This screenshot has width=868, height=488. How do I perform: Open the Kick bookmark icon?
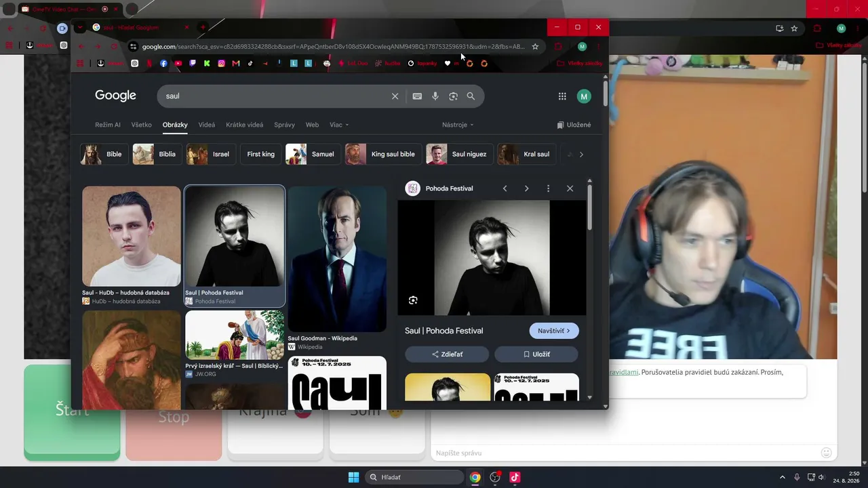pos(207,64)
